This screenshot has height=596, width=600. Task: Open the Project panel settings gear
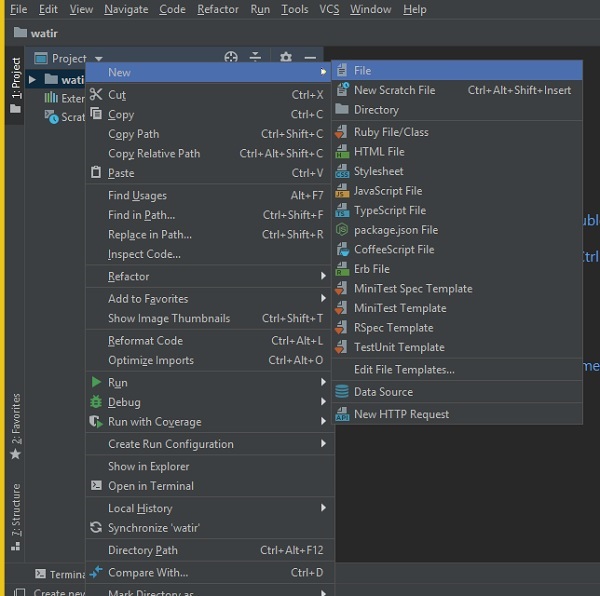(x=286, y=59)
